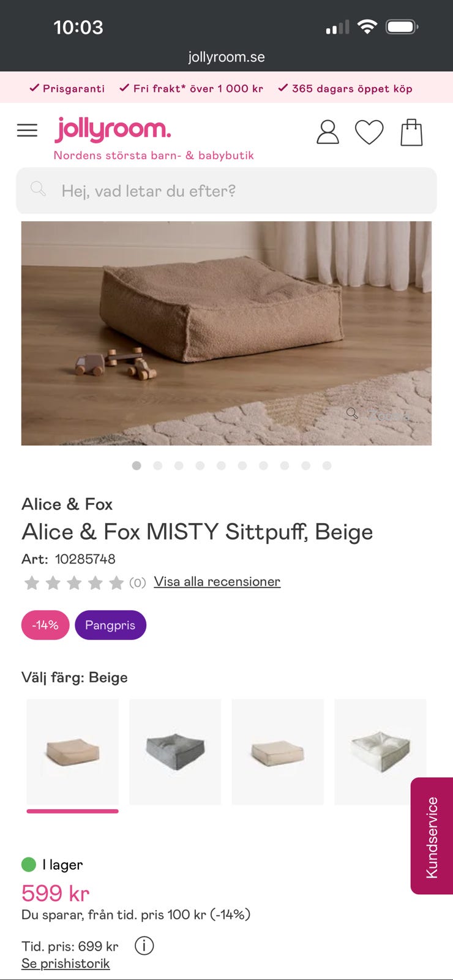This screenshot has height=980, width=453.
Task: Open the Kundservice side tab
Action: 432,836
